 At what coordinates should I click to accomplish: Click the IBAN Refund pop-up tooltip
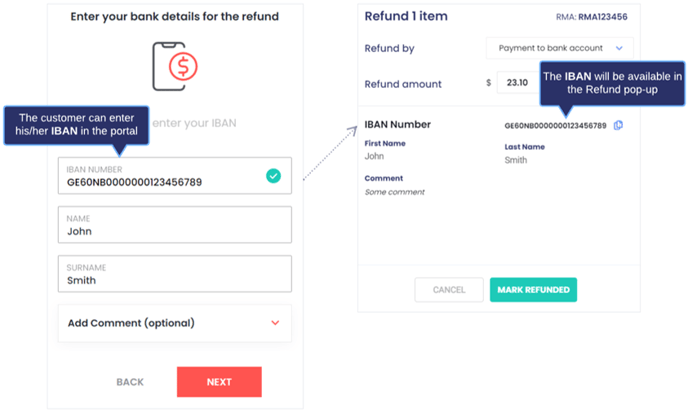[x=612, y=83]
